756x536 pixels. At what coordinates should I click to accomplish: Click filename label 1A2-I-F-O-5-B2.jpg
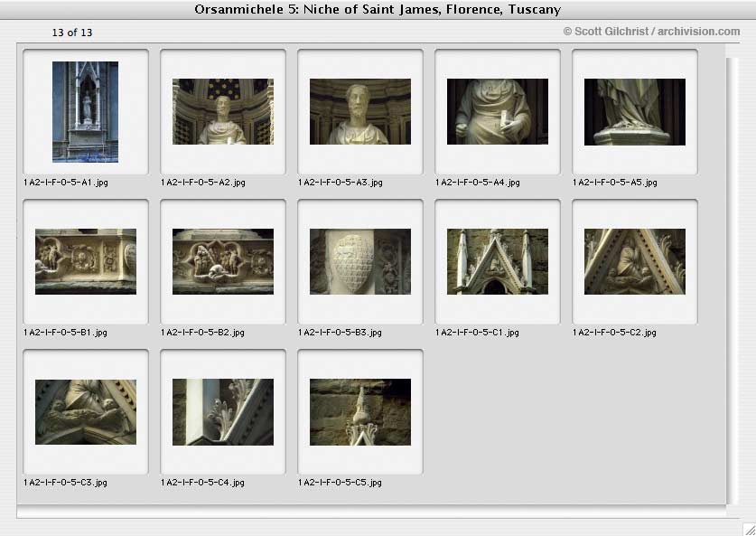202,333
